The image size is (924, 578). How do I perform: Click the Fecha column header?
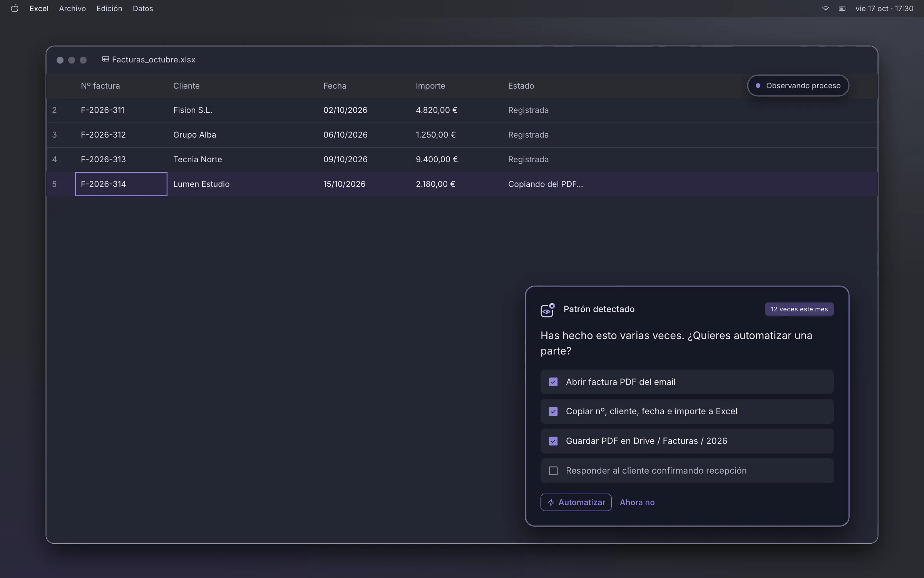point(335,86)
